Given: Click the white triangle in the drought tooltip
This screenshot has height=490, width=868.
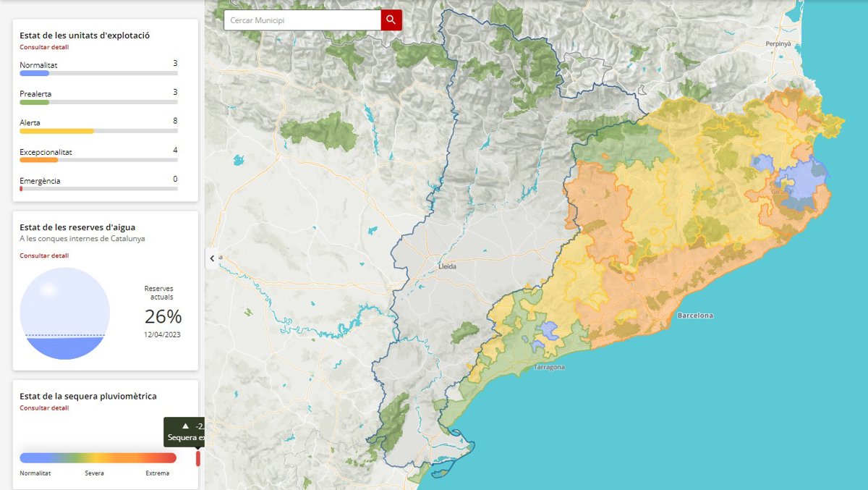Looking at the screenshot, I should 185,426.
